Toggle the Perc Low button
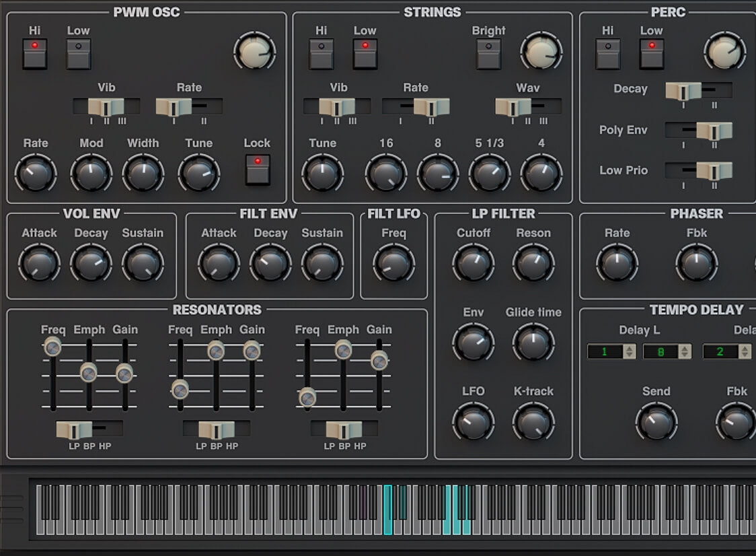 pyautogui.click(x=651, y=54)
